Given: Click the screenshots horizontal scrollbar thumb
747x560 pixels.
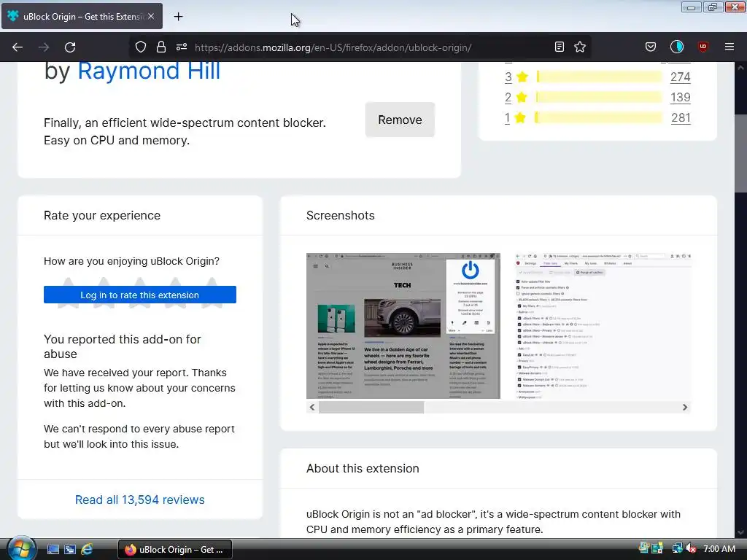Looking at the screenshot, I should click(371, 407).
